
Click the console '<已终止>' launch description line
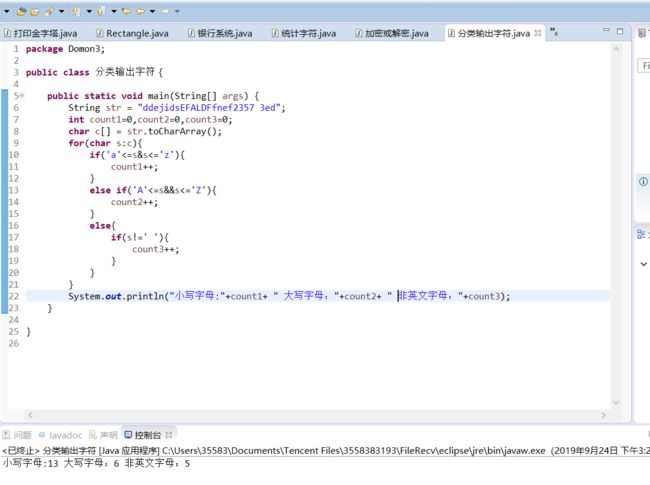click(326, 451)
